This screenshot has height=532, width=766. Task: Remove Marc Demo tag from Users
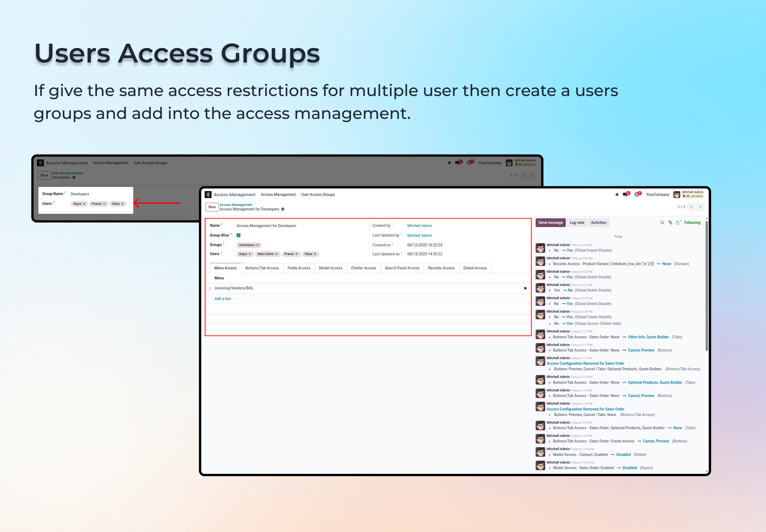tap(276, 254)
